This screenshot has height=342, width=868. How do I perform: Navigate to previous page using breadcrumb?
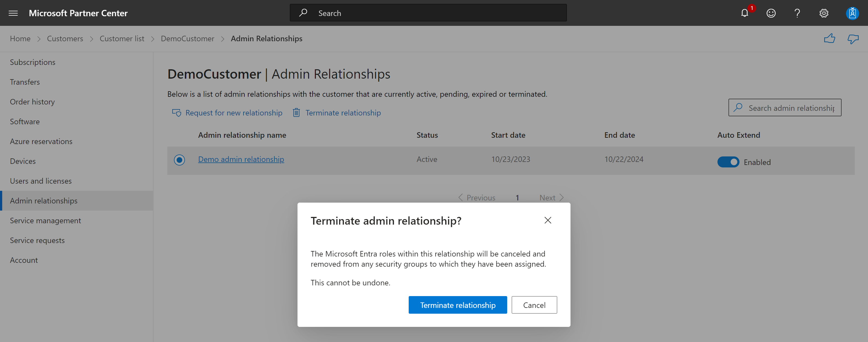pos(187,38)
